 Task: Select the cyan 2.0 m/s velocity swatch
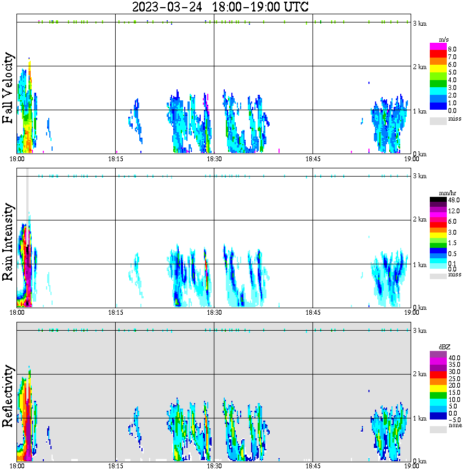point(438,91)
